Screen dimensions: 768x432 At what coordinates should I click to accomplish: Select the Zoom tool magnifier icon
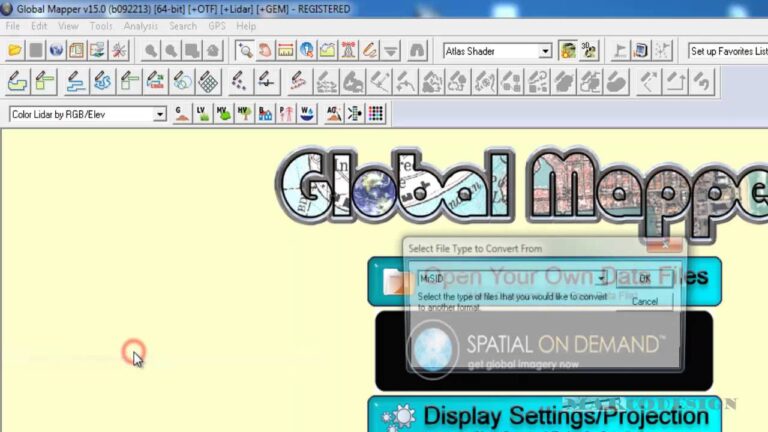[x=244, y=50]
